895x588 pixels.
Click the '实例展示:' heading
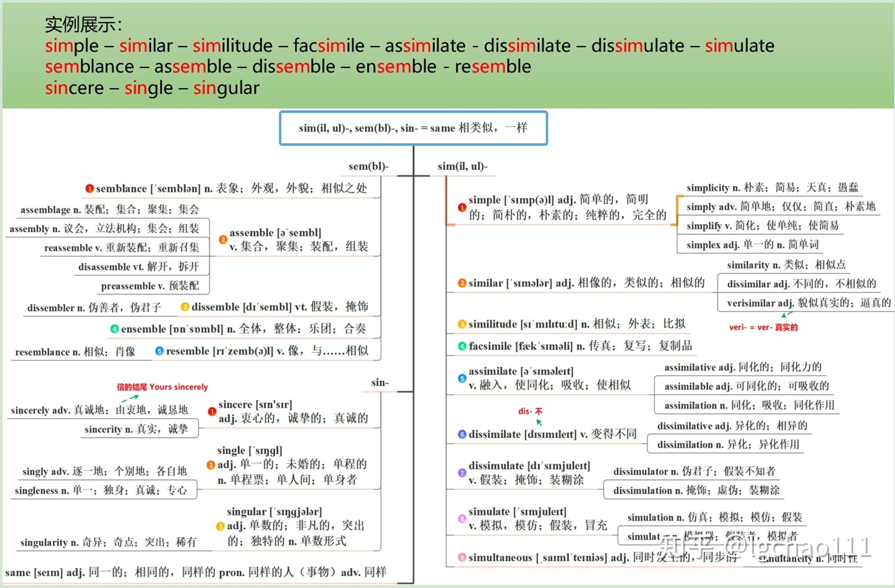pyautogui.click(x=83, y=25)
